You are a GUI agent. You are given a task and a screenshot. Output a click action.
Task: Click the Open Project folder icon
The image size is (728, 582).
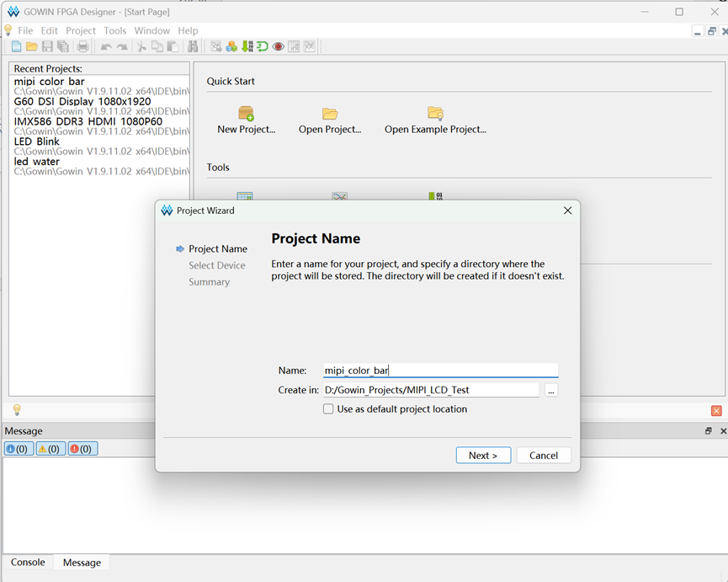[x=330, y=114]
